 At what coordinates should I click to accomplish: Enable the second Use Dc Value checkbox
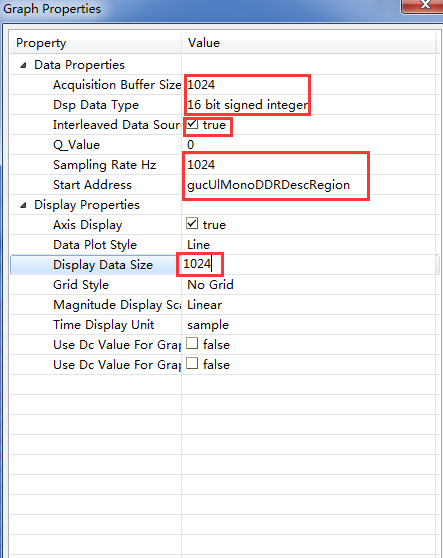coord(192,364)
